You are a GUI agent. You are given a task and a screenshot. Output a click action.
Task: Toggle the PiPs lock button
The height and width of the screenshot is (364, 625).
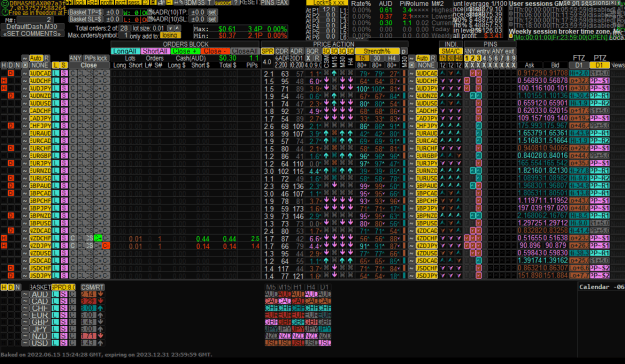coord(96,58)
